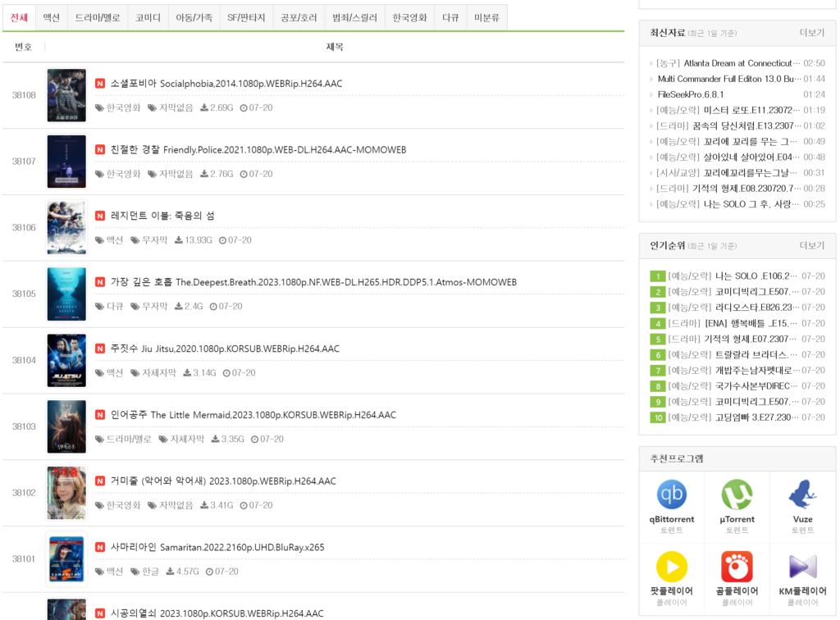The width and height of the screenshot is (840, 620).
Task: Click the N badge beside 친절한 경찰 title
Action: coord(100,150)
